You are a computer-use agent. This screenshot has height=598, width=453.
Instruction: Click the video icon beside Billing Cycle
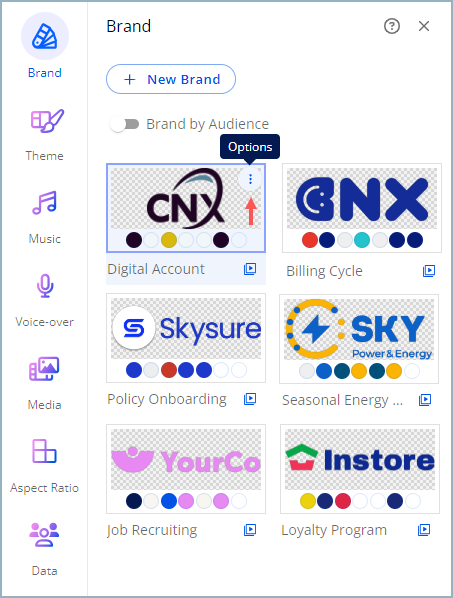pos(429,271)
